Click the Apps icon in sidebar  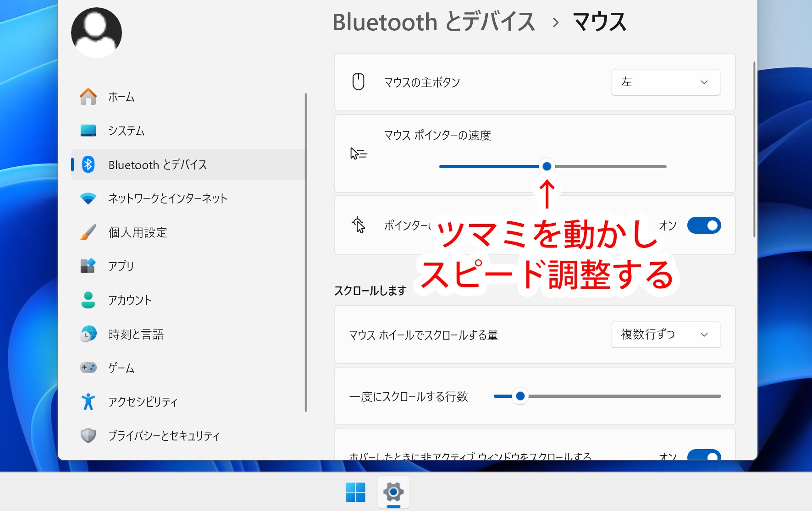(88, 266)
